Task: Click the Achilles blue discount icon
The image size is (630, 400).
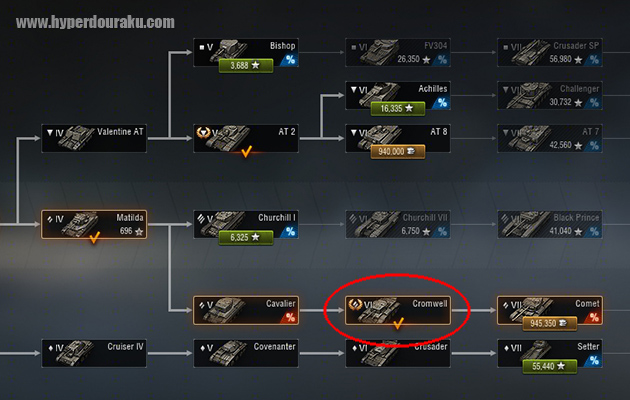Action: (442, 103)
